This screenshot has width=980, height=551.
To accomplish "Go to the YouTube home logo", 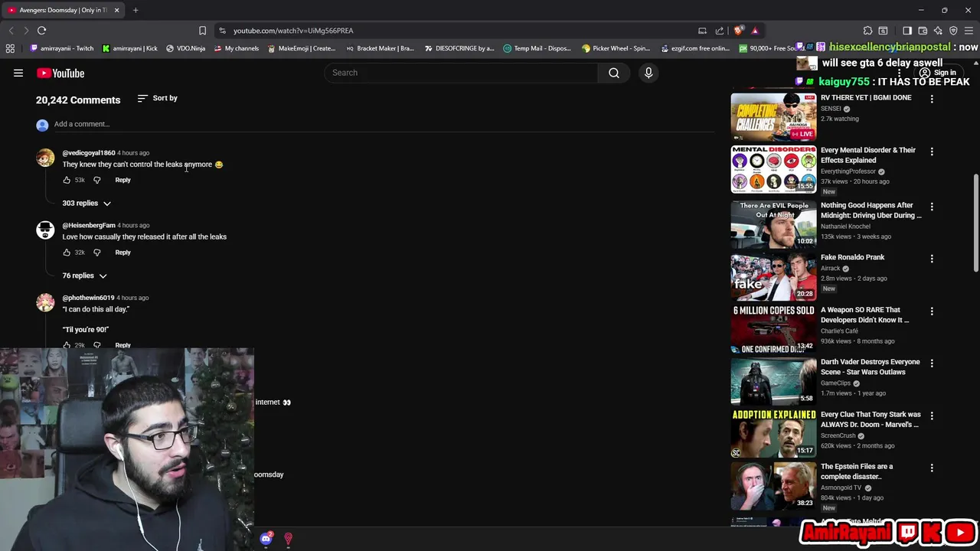I will click(60, 73).
